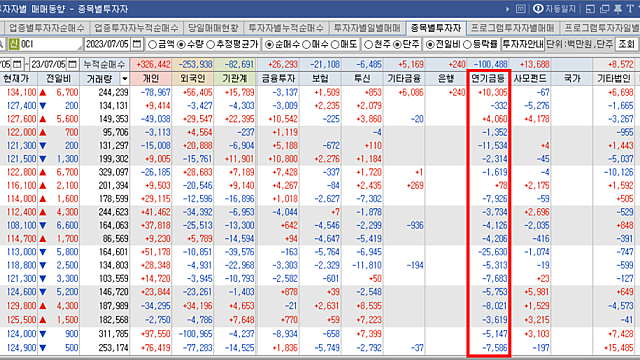Viewport: 640px width, 360px height.
Task: Switch to the 업종별투자자순매수 tab
Action: (47, 28)
